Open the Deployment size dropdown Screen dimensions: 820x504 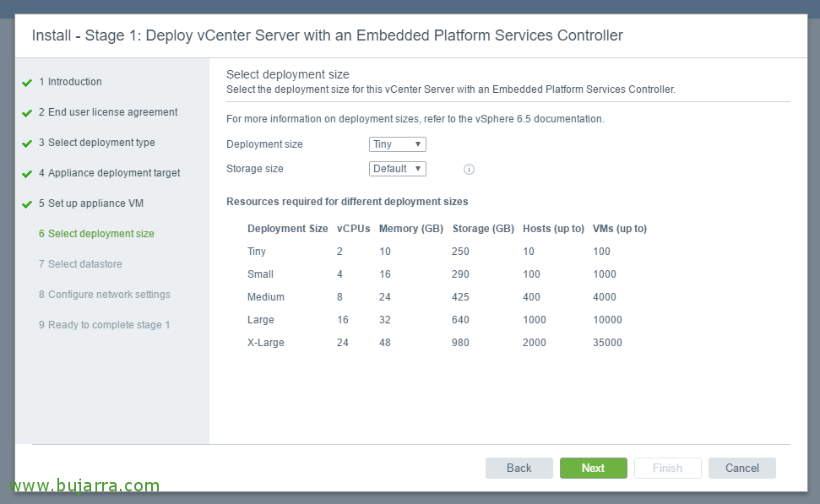tap(398, 144)
